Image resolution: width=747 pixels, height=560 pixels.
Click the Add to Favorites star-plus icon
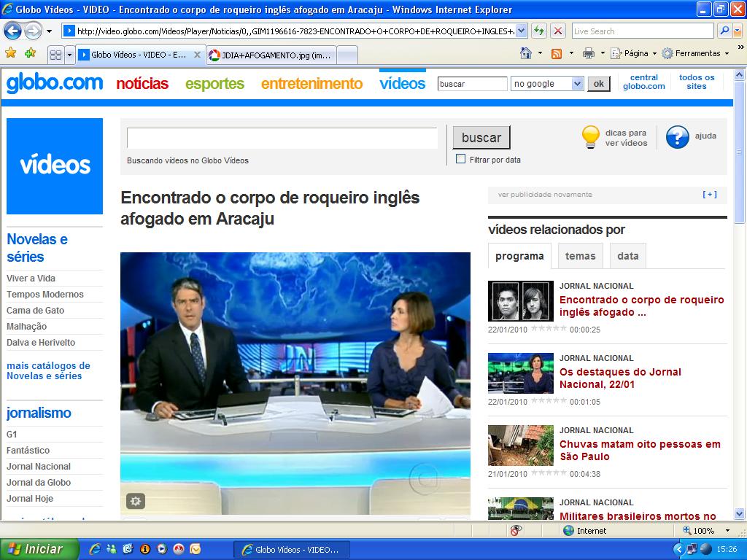pos(30,53)
